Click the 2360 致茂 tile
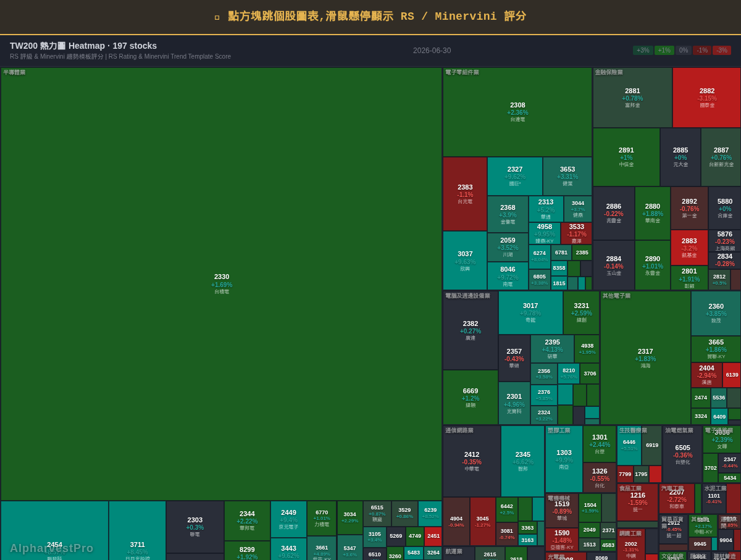This screenshot has height=560, width=741. (x=716, y=313)
